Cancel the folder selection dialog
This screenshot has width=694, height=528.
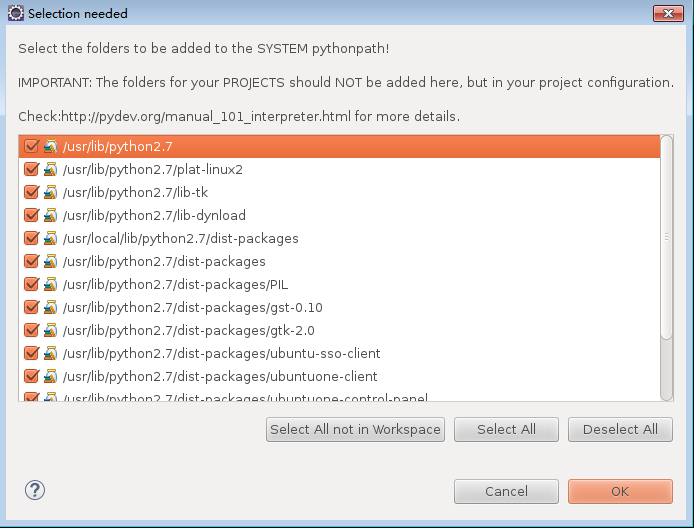(x=506, y=491)
